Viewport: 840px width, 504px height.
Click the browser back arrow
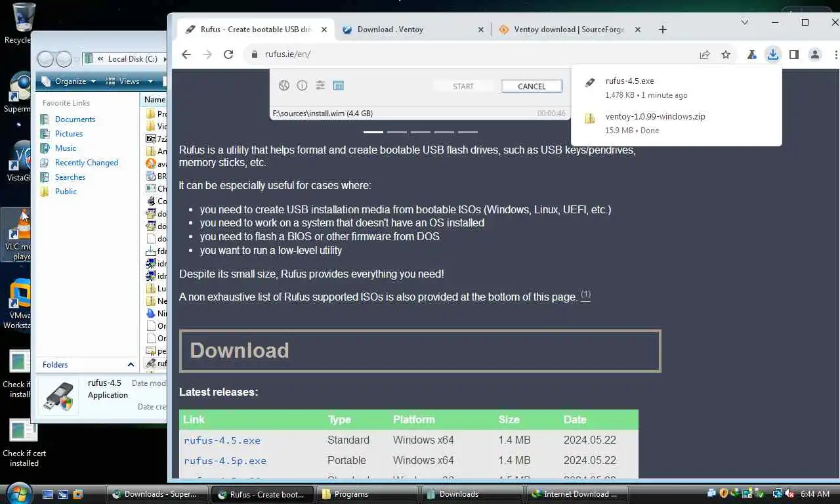[x=186, y=54]
